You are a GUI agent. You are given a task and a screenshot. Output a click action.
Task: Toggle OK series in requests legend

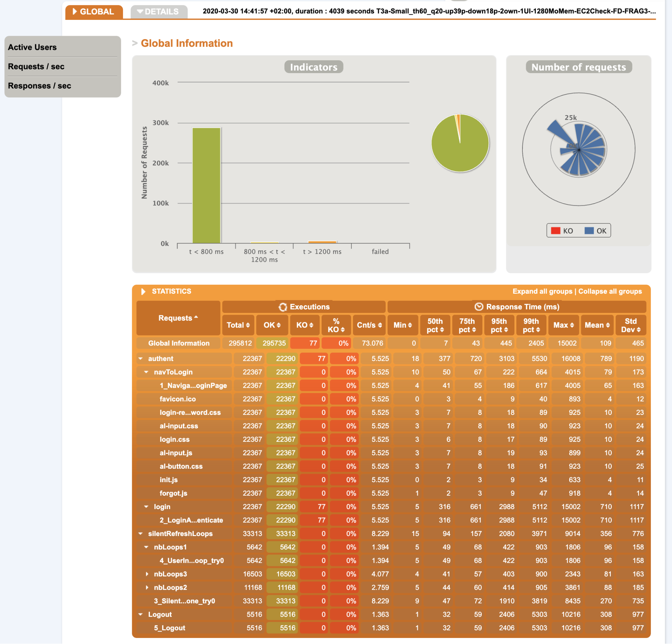[x=596, y=231]
